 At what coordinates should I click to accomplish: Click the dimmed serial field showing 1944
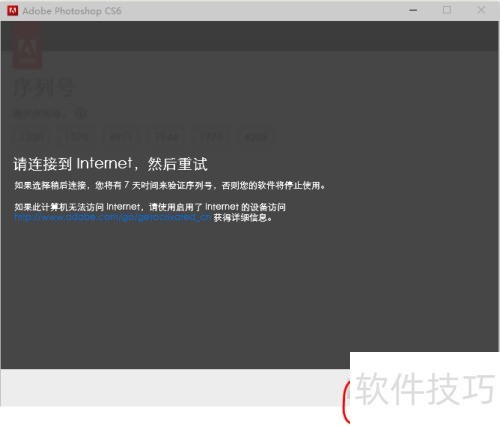(166, 137)
